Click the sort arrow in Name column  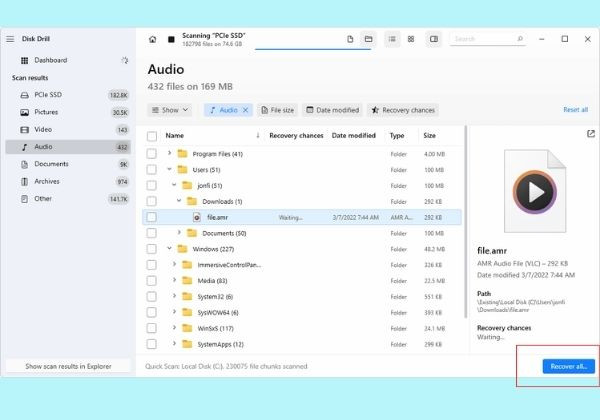coord(258,135)
